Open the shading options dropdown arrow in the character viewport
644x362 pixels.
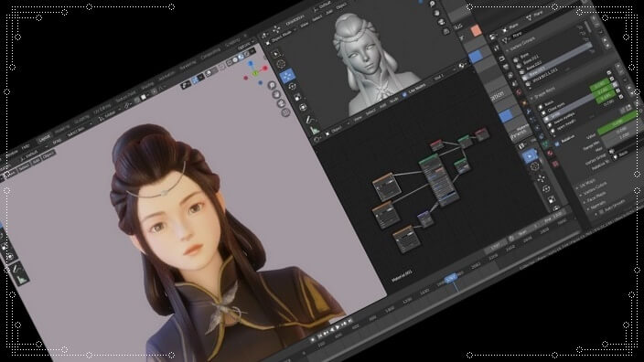[252, 52]
